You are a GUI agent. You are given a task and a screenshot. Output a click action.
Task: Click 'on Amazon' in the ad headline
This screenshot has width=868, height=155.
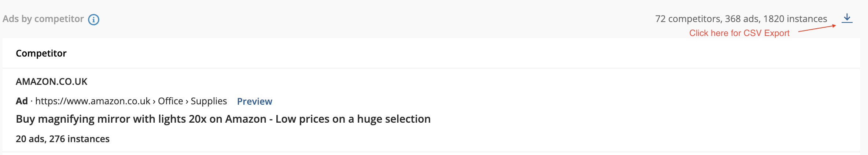[x=238, y=119]
